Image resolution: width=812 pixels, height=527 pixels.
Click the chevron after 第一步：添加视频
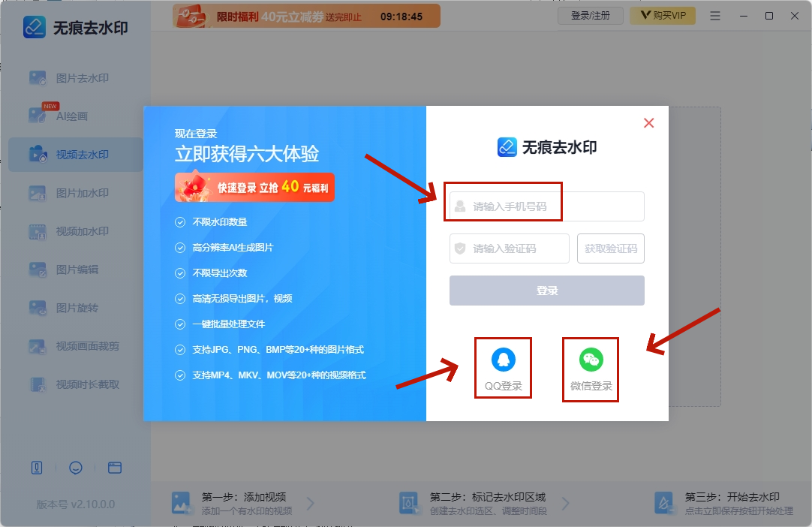(310, 503)
